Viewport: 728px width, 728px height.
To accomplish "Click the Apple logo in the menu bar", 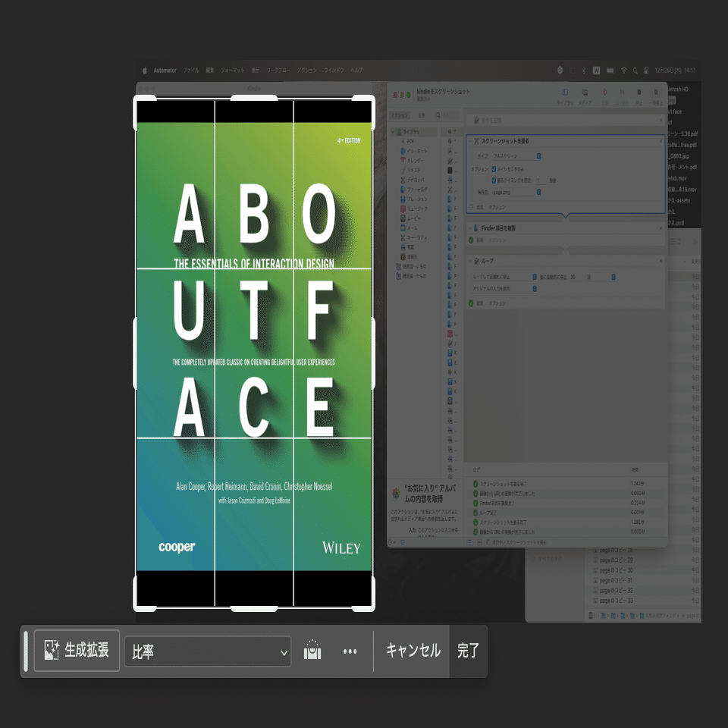I will (144, 71).
